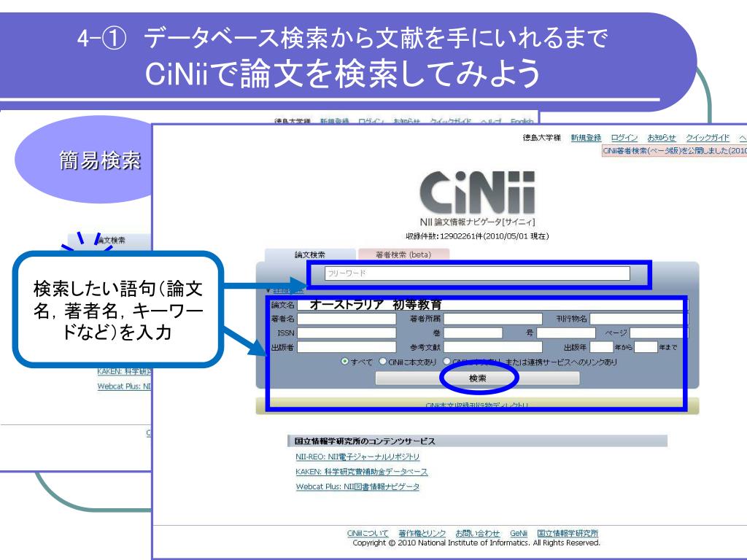
Task: Click the 出版者 input field
Action: (347, 347)
